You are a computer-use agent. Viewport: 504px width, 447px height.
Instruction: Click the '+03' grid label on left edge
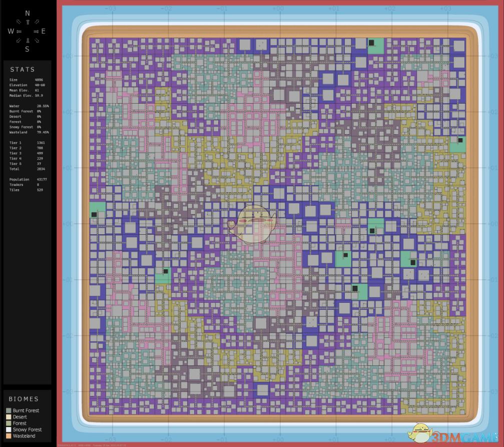(68, 56)
